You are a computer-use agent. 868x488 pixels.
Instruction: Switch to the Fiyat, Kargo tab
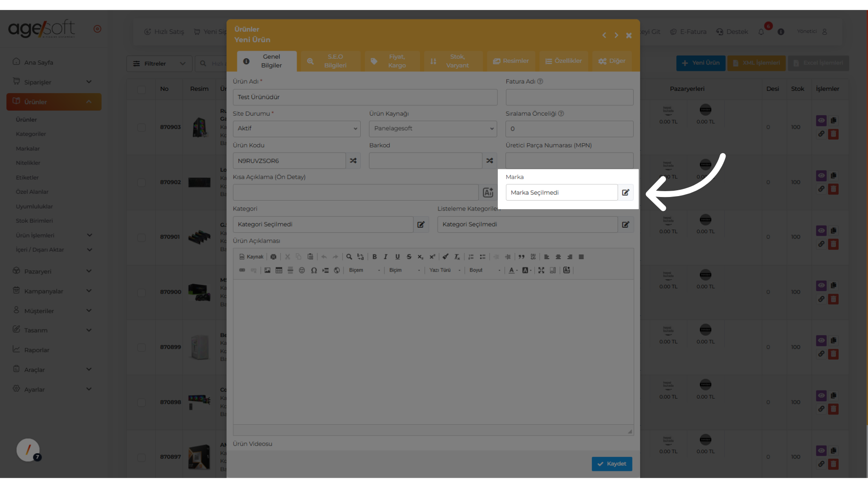click(392, 61)
